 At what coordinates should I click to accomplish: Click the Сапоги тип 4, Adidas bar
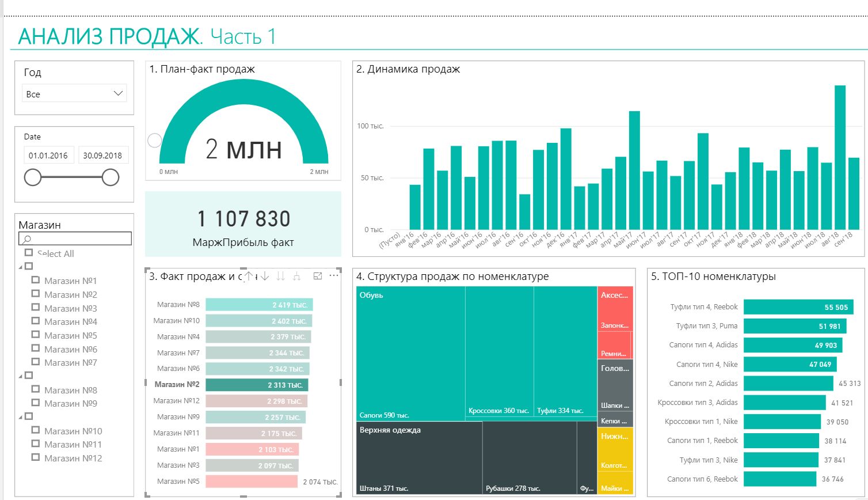(x=793, y=345)
